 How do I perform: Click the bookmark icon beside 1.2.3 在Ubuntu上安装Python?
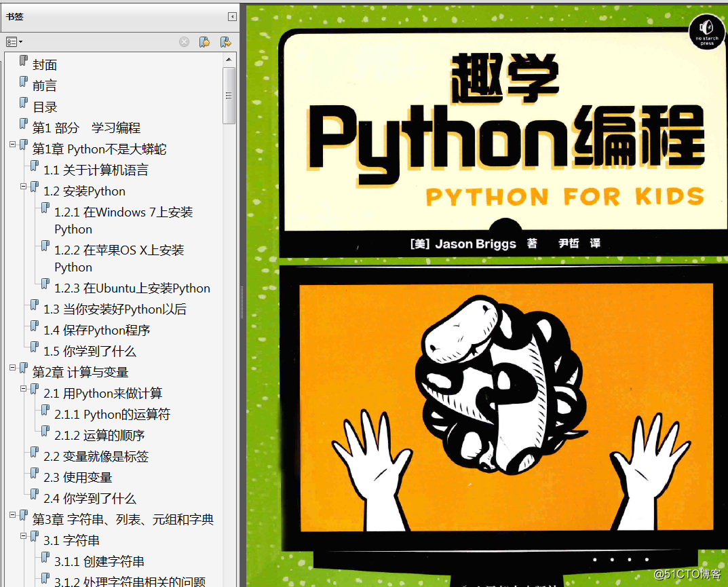(x=45, y=284)
